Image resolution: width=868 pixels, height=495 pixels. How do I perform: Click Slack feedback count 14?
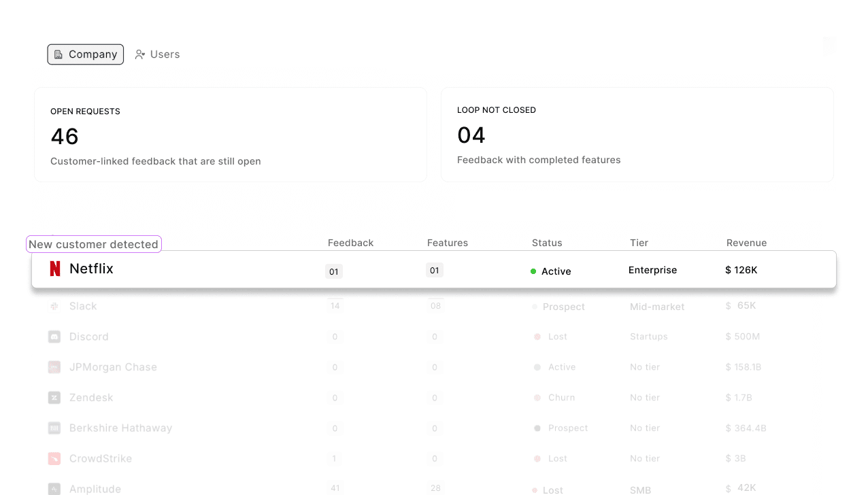pyautogui.click(x=335, y=306)
